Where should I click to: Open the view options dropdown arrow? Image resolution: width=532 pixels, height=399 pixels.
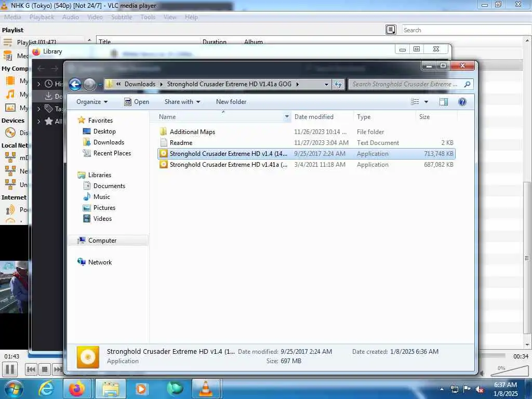tap(426, 102)
